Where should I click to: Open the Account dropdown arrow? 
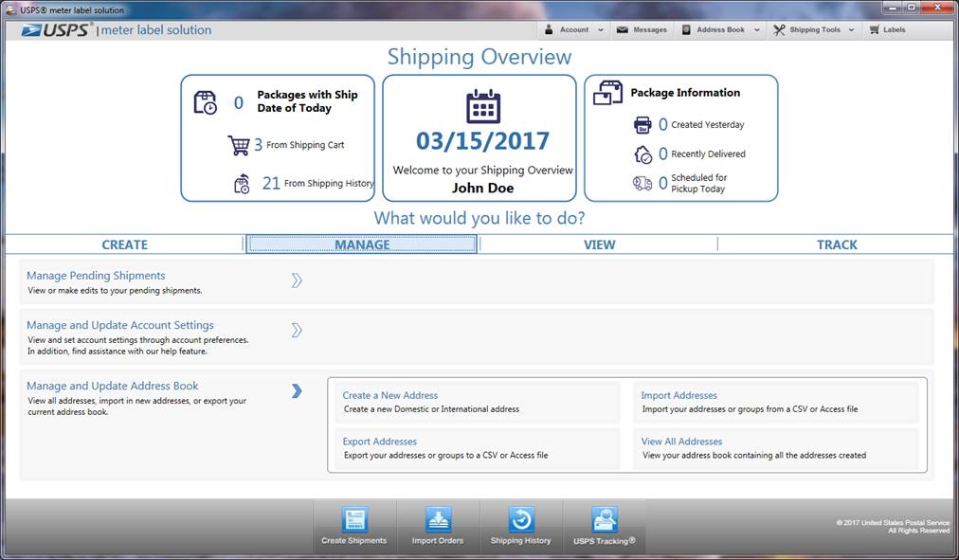601,30
